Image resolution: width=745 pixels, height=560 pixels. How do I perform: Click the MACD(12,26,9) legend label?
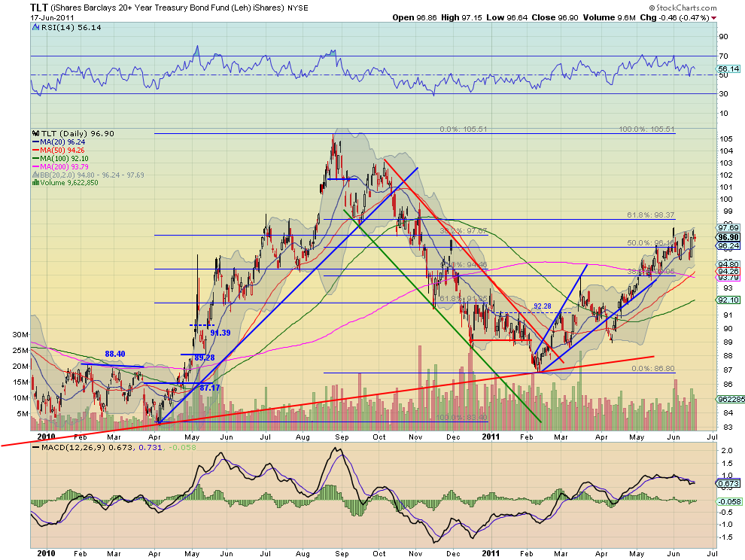coord(73,447)
